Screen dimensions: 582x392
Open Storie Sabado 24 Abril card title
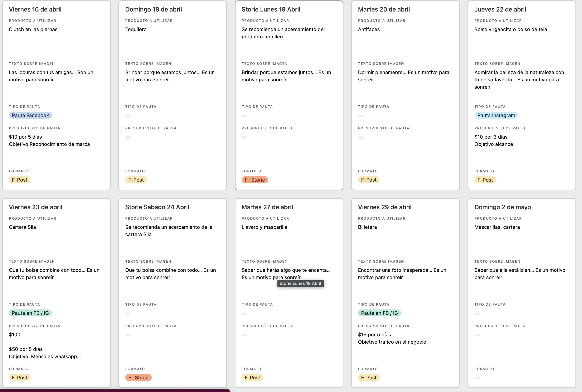tap(157, 207)
